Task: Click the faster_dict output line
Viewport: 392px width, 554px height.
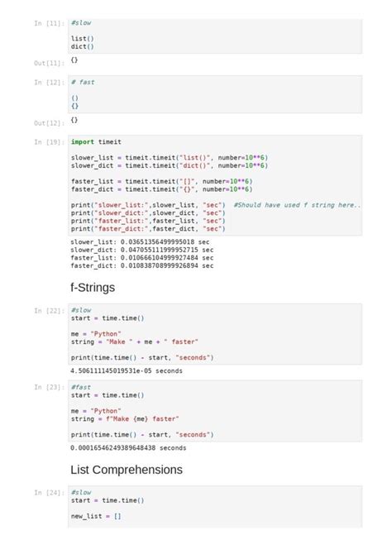Action: coord(142,265)
